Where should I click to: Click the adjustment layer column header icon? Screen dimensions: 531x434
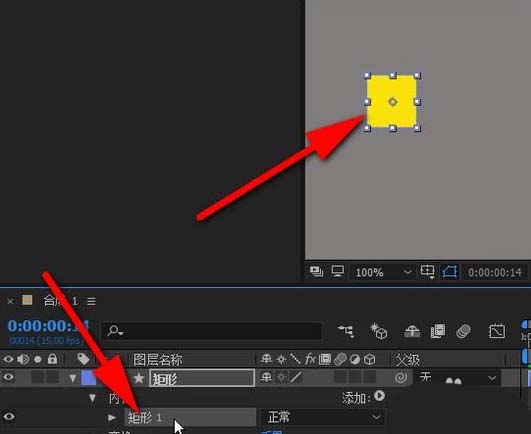point(355,359)
